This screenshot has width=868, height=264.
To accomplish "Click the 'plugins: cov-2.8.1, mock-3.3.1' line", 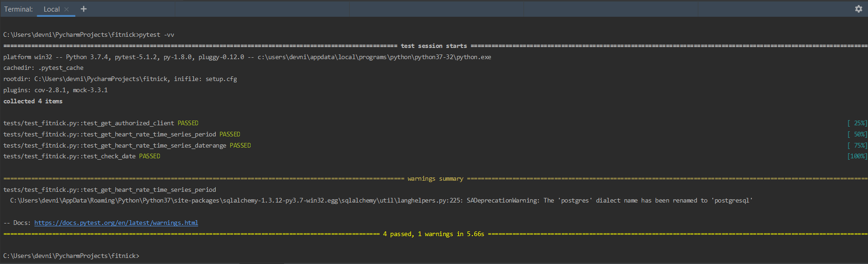I will [x=55, y=90].
